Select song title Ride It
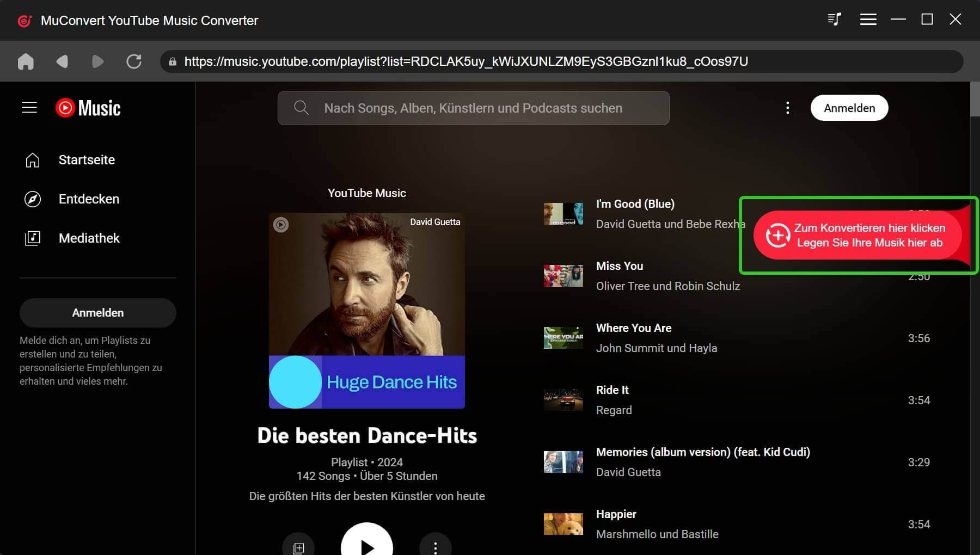Image resolution: width=980 pixels, height=555 pixels. coord(612,390)
